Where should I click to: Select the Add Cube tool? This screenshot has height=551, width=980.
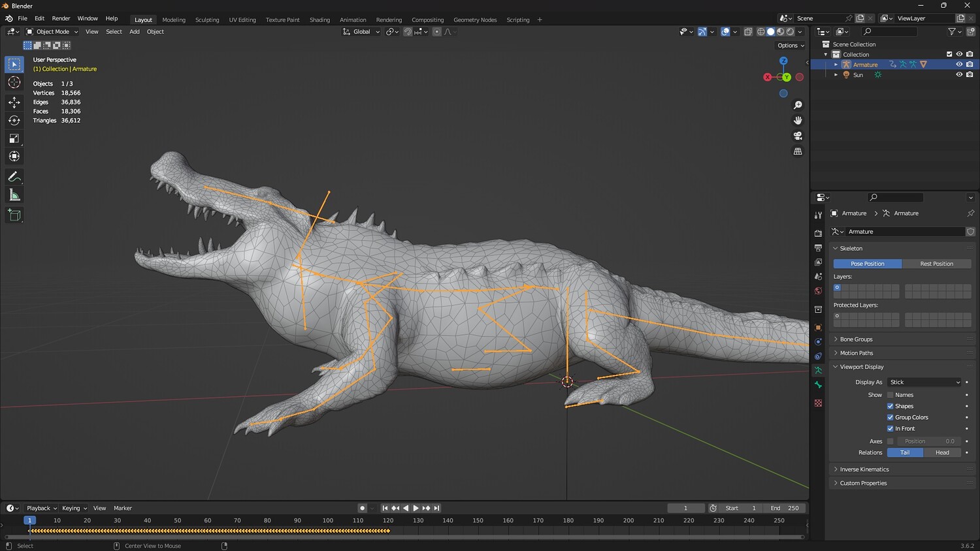(14, 215)
